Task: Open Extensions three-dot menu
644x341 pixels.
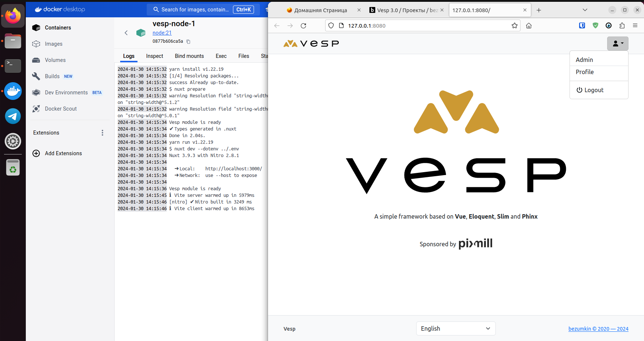Action: (x=102, y=133)
